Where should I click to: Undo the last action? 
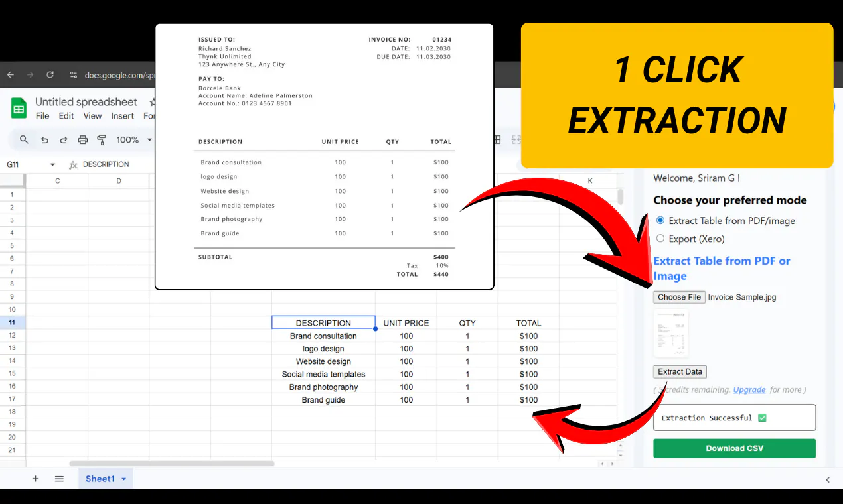(x=44, y=140)
